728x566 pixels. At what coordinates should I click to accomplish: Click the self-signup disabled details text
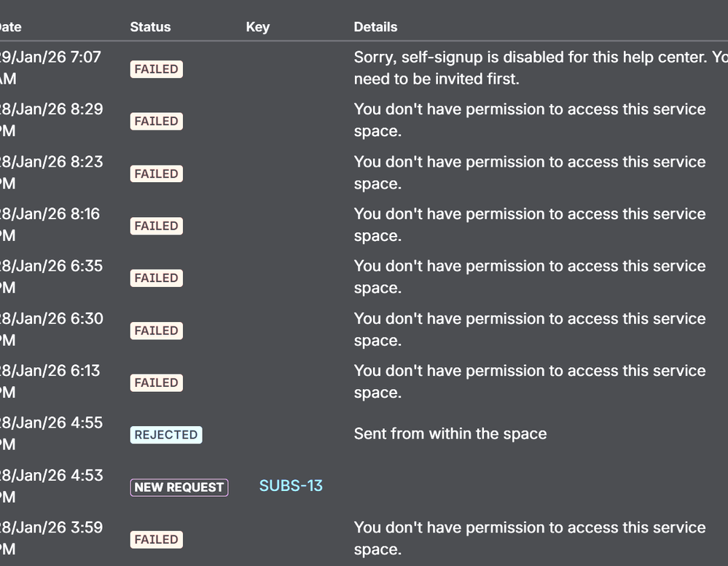click(539, 68)
